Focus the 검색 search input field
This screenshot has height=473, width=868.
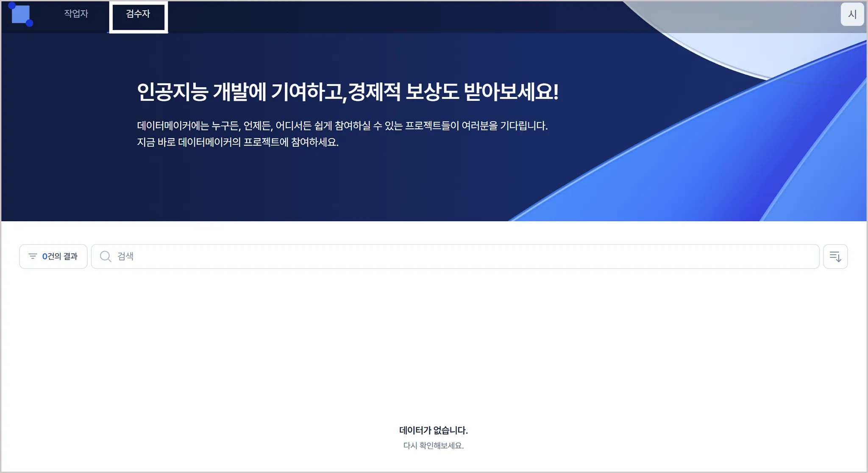click(x=424, y=256)
